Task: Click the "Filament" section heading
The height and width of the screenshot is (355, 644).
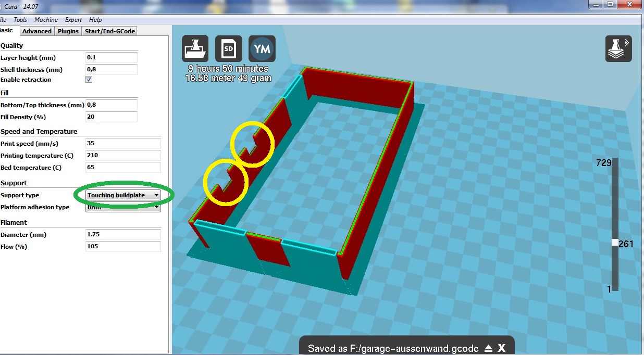Action: click(14, 223)
